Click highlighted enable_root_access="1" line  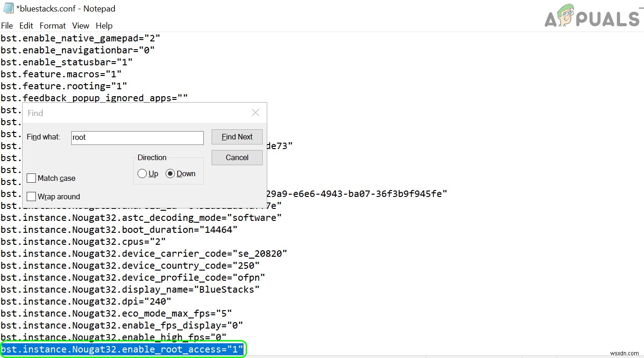pos(122,349)
